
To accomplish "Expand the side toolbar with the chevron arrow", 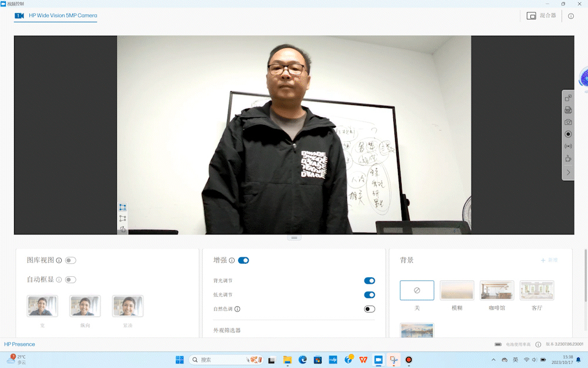I will (568, 173).
